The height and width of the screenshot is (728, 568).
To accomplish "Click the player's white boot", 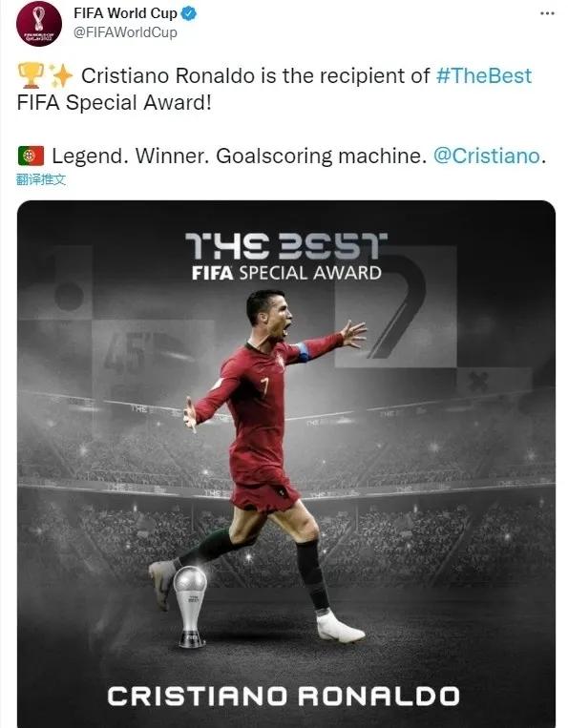I will (x=340, y=627).
